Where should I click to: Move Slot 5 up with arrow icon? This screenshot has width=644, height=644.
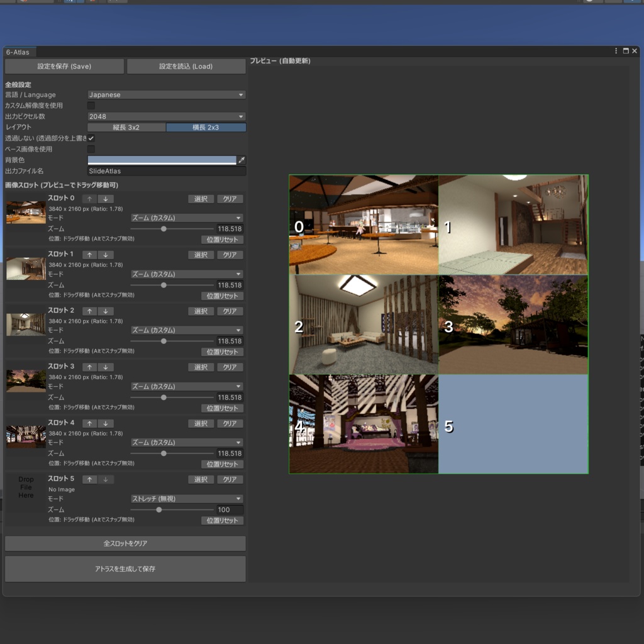coord(89,479)
